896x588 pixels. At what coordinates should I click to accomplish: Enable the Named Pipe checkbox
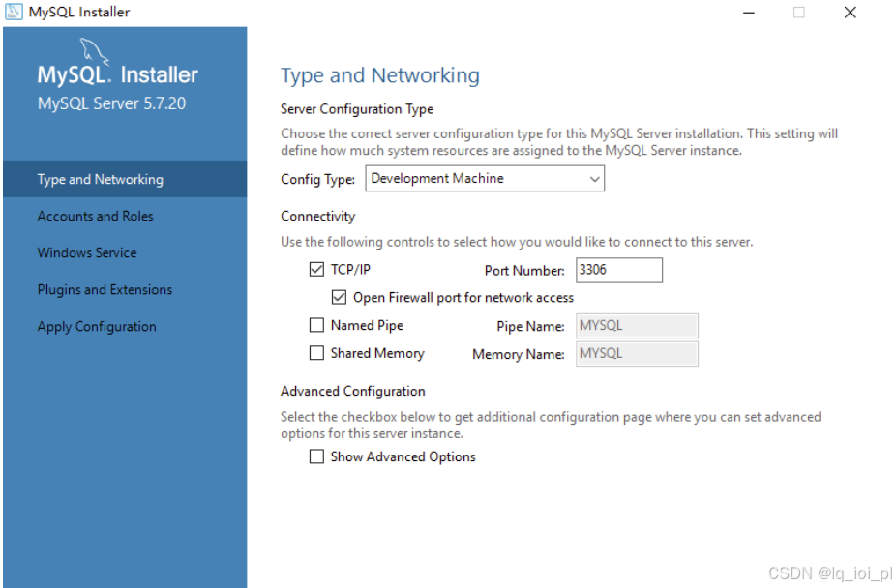[316, 325]
